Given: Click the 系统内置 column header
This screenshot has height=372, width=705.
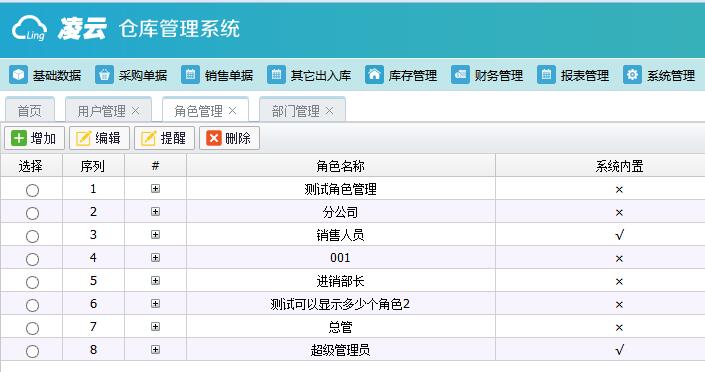Looking at the screenshot, I should pyautogui.click(x=620, y=166).
